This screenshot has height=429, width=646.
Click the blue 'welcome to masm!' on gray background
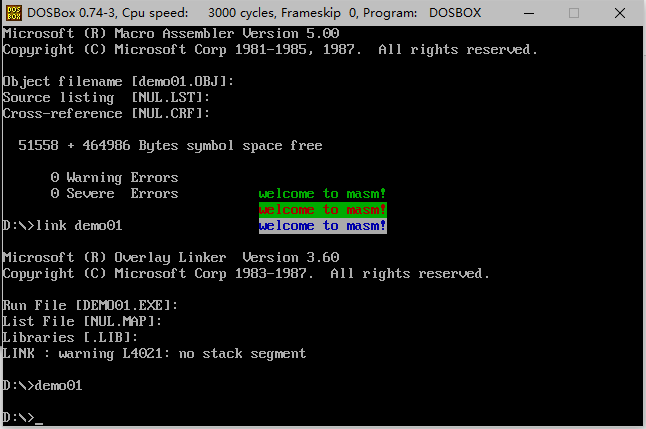[x=323, y=225]
